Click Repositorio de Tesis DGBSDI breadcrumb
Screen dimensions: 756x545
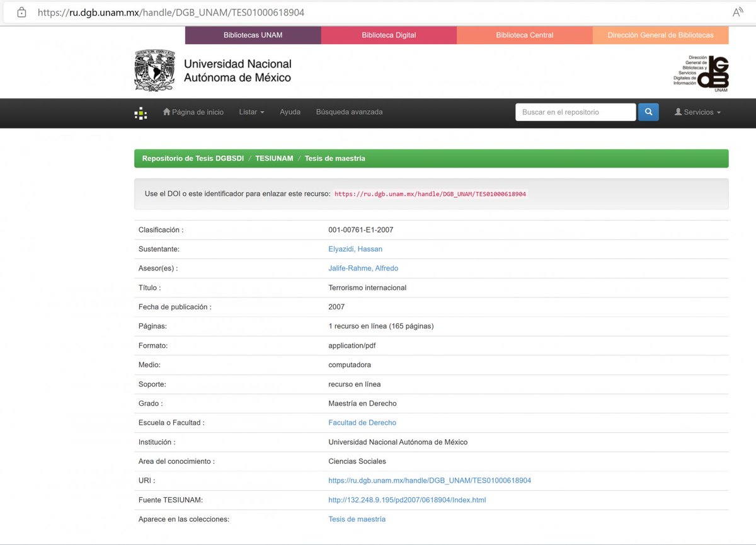tap(193, 159)
